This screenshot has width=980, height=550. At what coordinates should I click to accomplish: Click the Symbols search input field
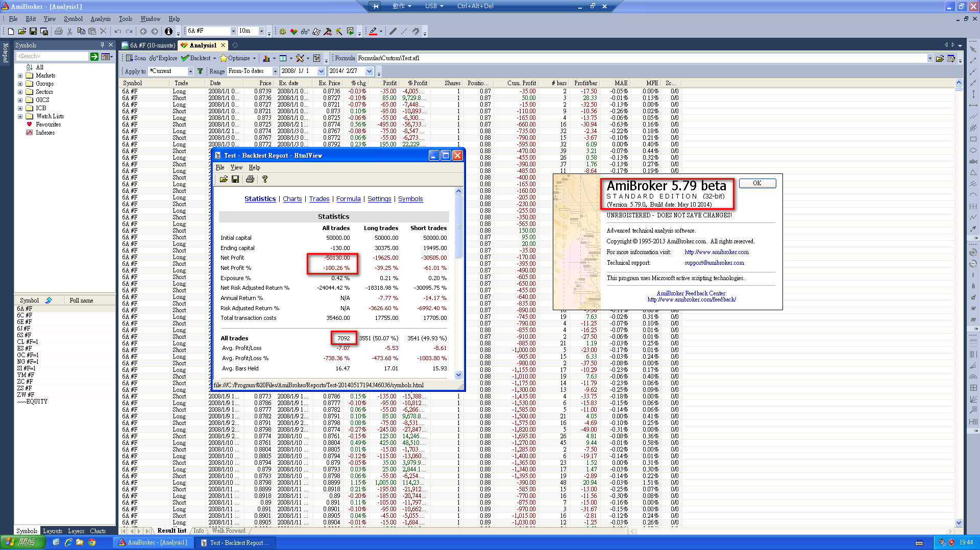coord(52,57)
